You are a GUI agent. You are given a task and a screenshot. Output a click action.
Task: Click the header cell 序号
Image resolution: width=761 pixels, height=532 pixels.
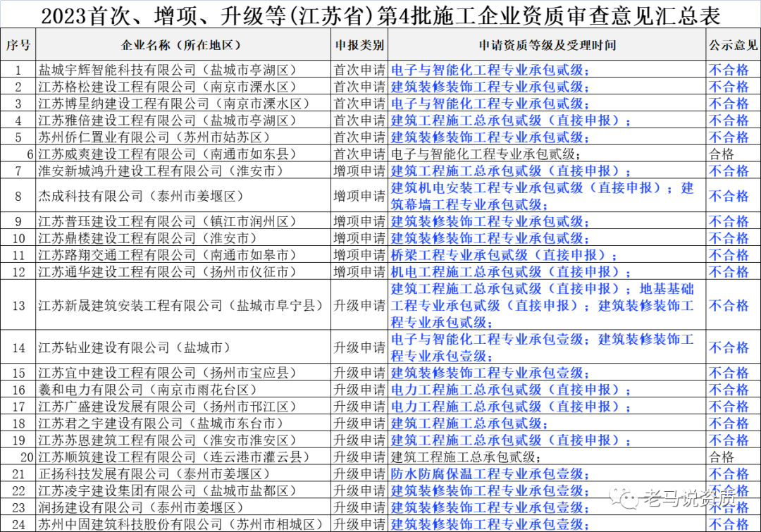[18, 44]
